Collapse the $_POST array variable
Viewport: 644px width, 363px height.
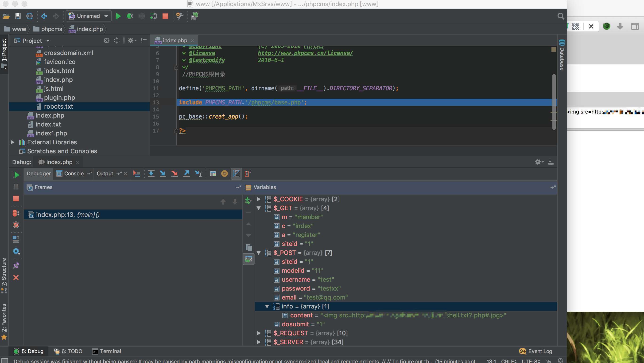point(259,253)
